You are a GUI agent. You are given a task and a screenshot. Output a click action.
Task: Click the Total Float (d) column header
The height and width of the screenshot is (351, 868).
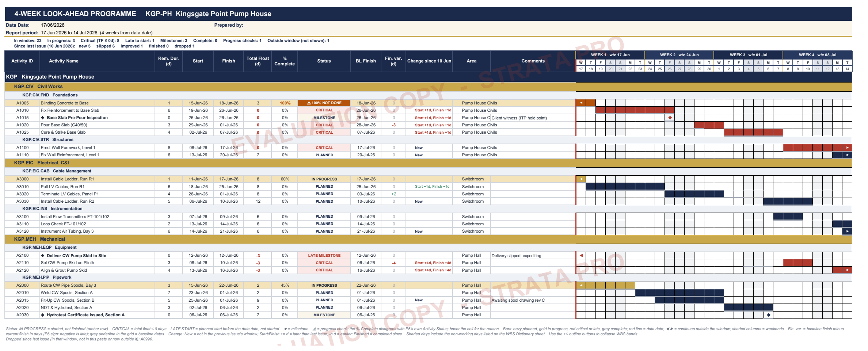[x=258, y=61]
